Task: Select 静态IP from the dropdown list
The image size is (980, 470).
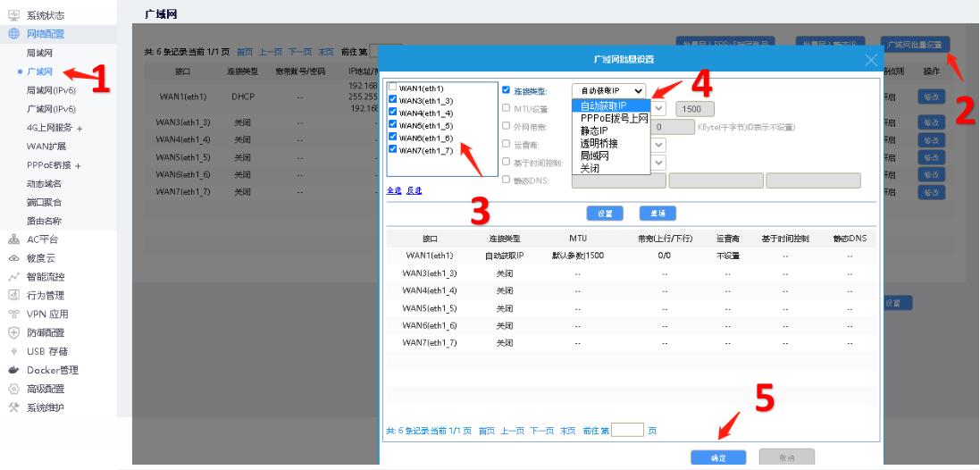Action: click(611, 130)
